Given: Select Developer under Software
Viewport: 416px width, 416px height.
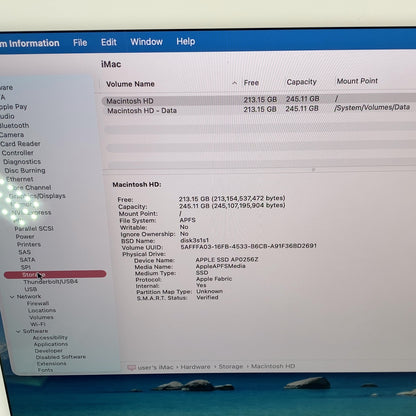Looking at the screenshot, I should 49,351.
